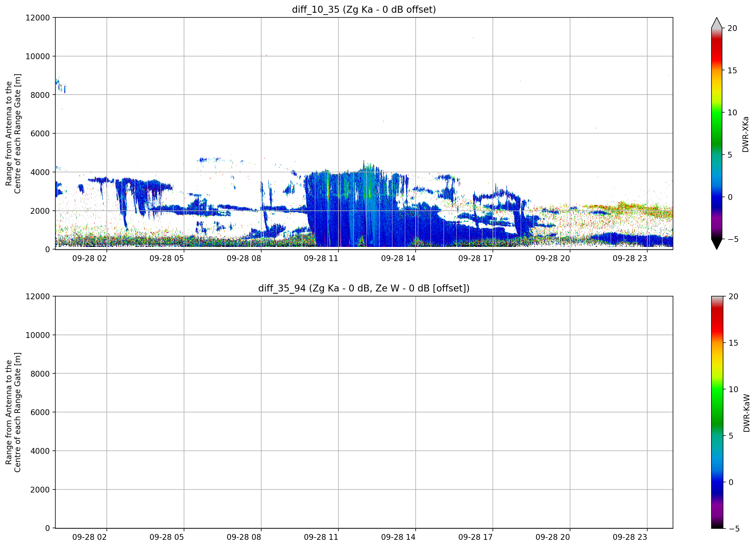Click the top colorbar tick label 15

click(x=732, y=71)
